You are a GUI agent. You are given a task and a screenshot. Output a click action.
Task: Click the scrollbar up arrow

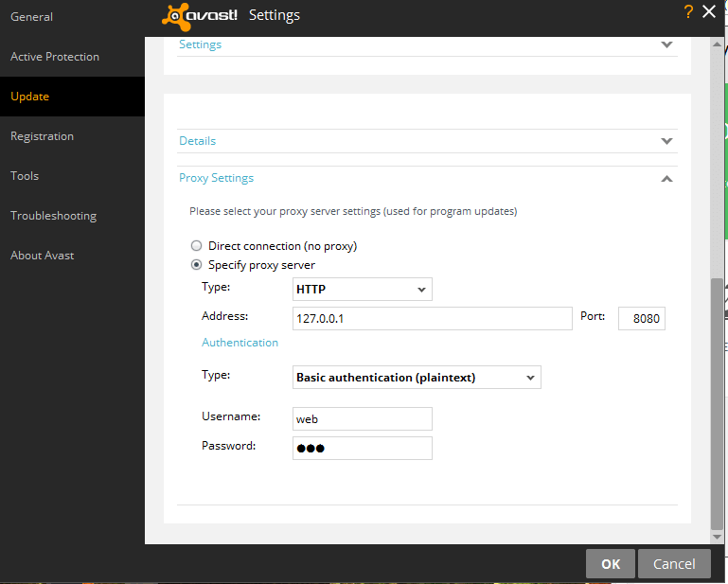717,44
